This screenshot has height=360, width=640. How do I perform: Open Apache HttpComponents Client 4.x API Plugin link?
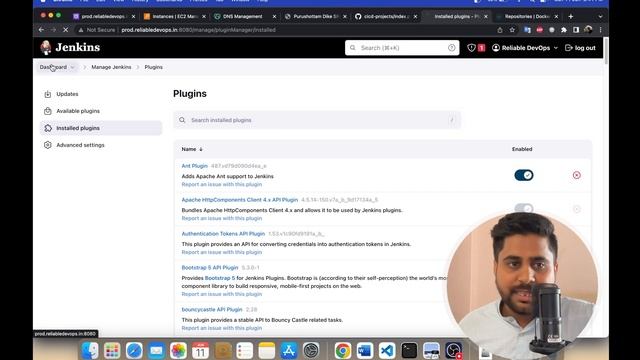click(x=240, y=200)
